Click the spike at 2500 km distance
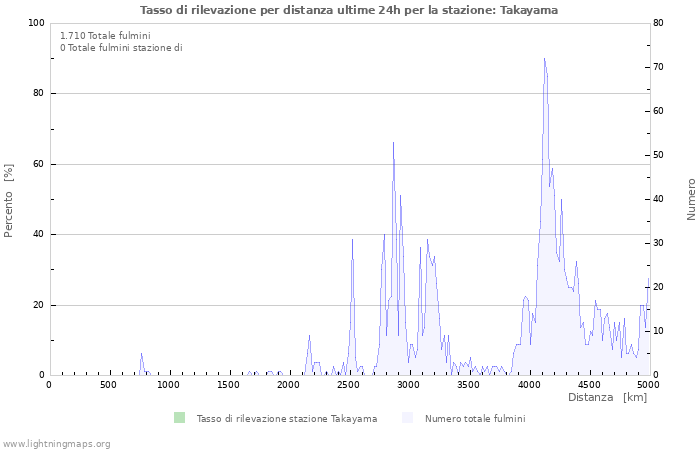The image size is (700, 450). click(352, 240)
